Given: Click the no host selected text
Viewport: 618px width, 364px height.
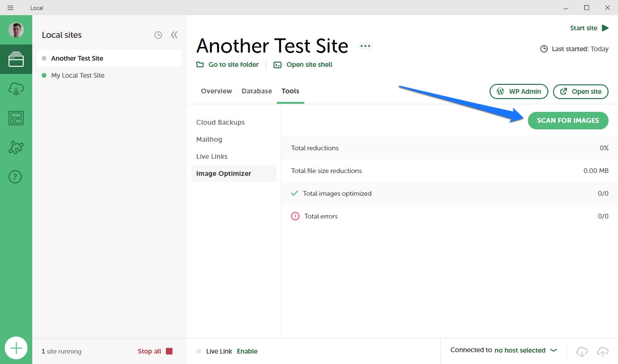Looking at the screenshot, I should pos(520,350).
